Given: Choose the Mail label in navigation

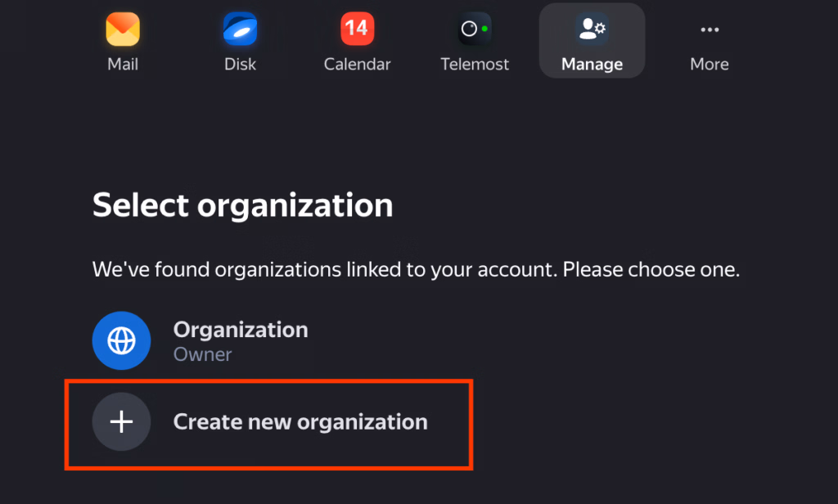Looking at the screenshot, I should pyautogui.click(x=123, y=64).
